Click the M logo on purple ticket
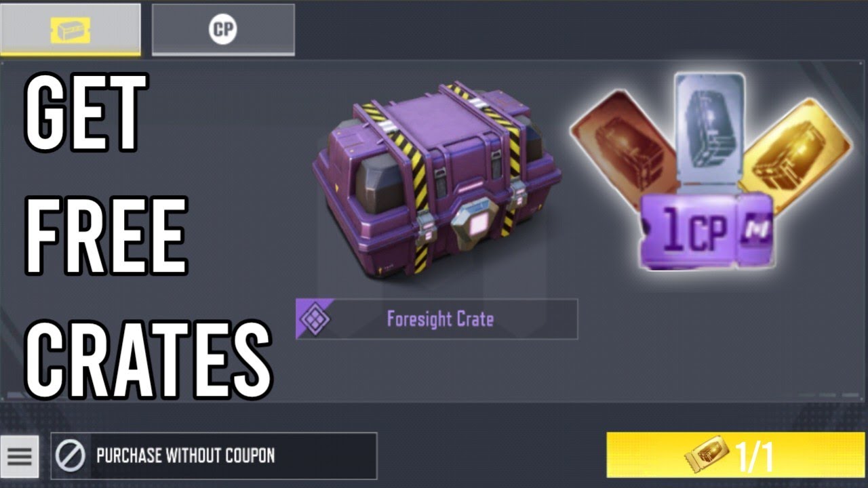The image size is (868, 488). pos(757,230)
